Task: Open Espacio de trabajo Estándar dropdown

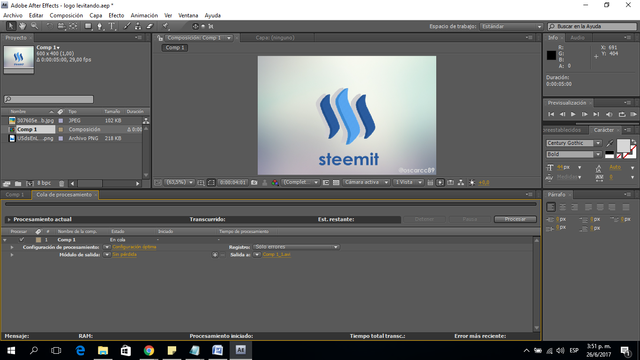Action: point(511,27)
